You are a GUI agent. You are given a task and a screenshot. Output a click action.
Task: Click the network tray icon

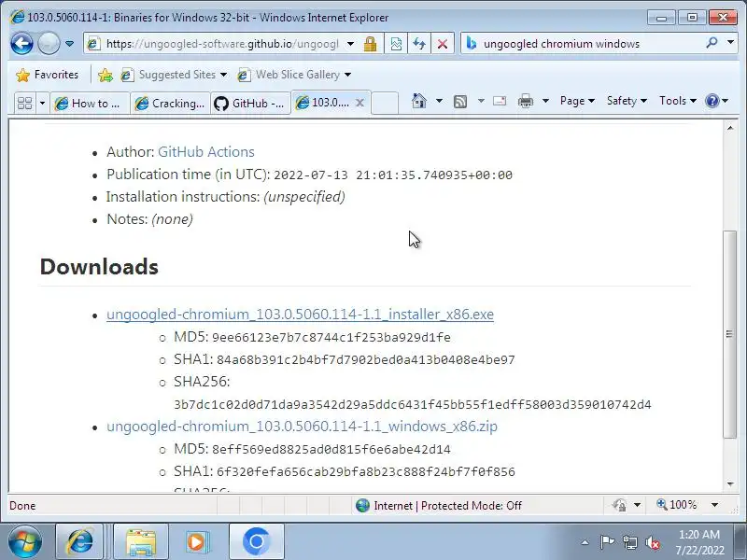point(629,542)
